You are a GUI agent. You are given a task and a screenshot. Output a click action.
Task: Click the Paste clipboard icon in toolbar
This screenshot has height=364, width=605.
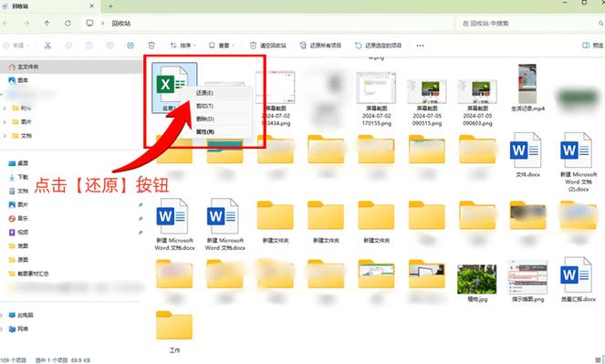pyautogui.click(x=89, y=46)
